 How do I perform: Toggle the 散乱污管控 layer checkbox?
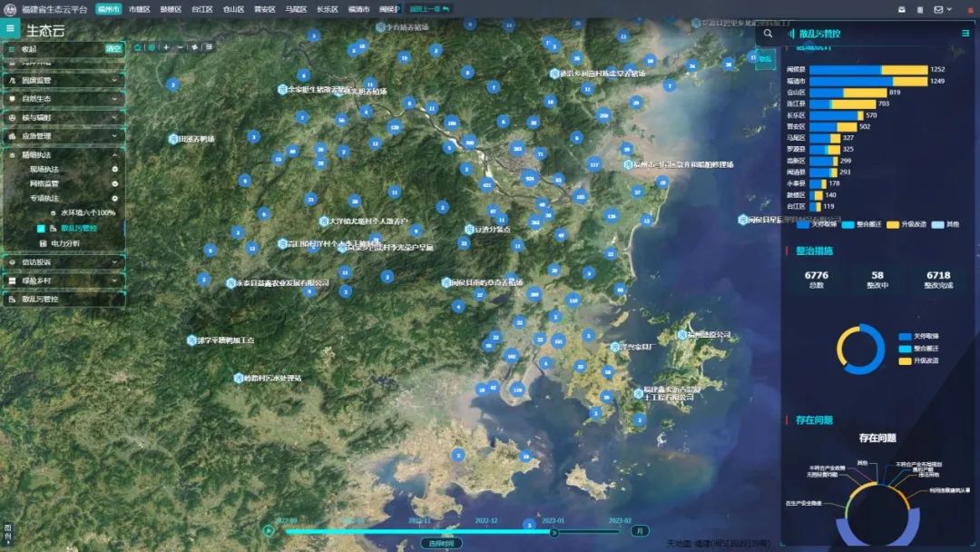pyautogui.click(x=41, y=229)
